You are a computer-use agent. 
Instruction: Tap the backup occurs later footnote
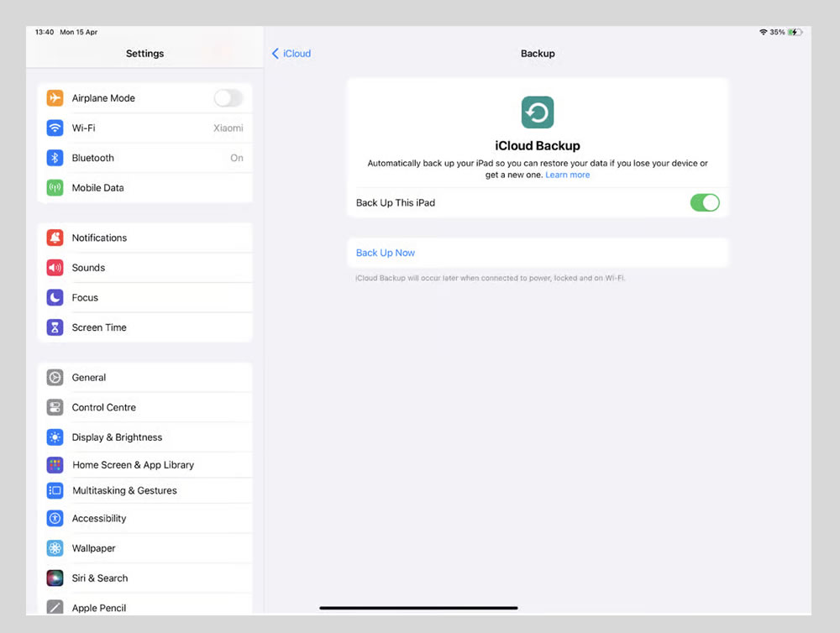pyautogui.click(x=491, y=278)
